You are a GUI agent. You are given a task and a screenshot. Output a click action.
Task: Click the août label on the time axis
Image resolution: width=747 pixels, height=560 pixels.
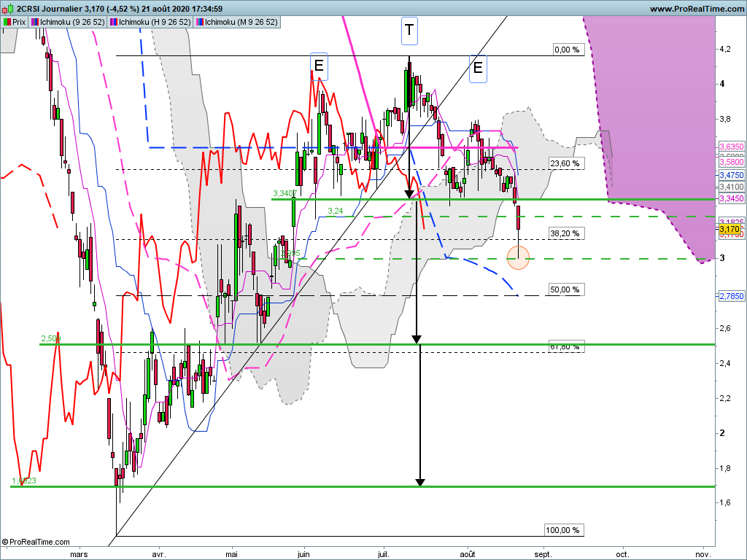pos(468,554)
